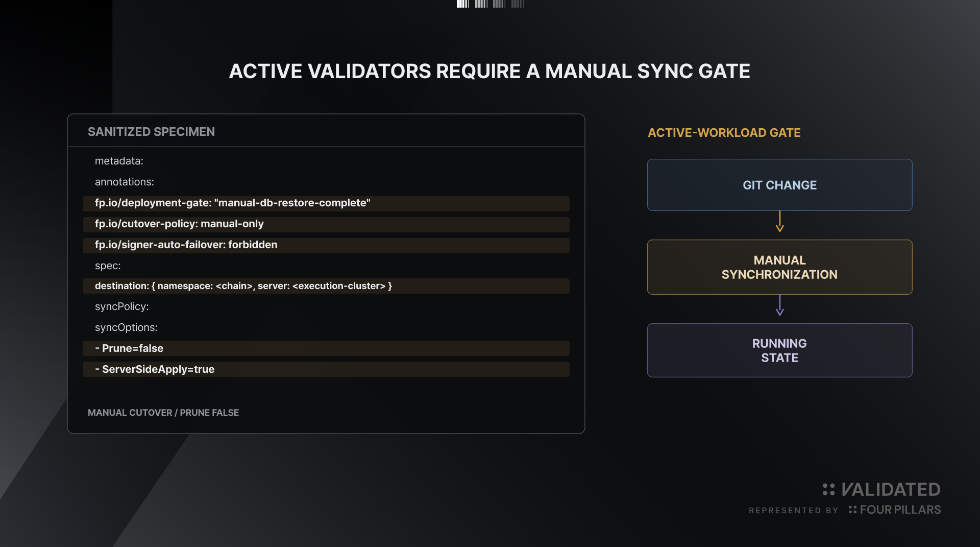Select the MANUAL SYNCHRONIZATION box

[779, 267]
